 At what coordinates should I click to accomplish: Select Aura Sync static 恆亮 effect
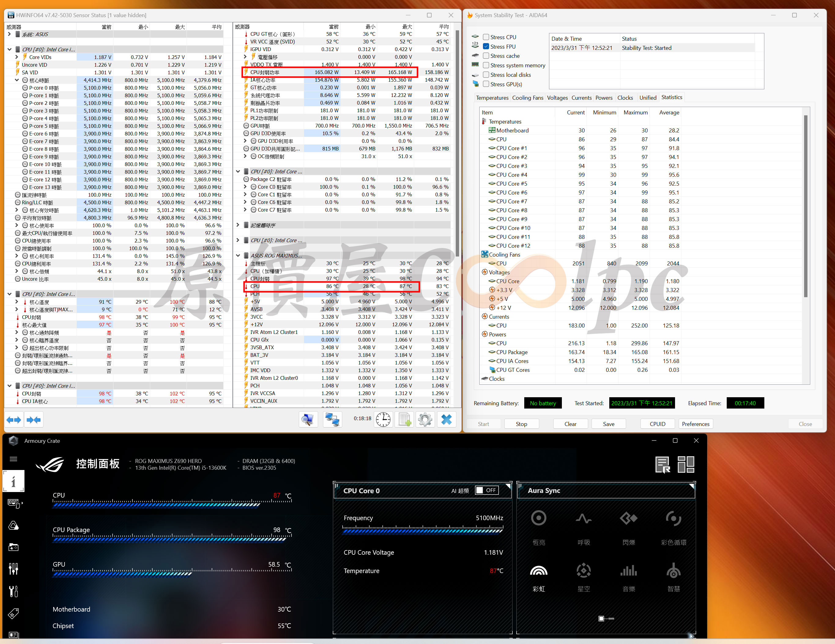539,528
